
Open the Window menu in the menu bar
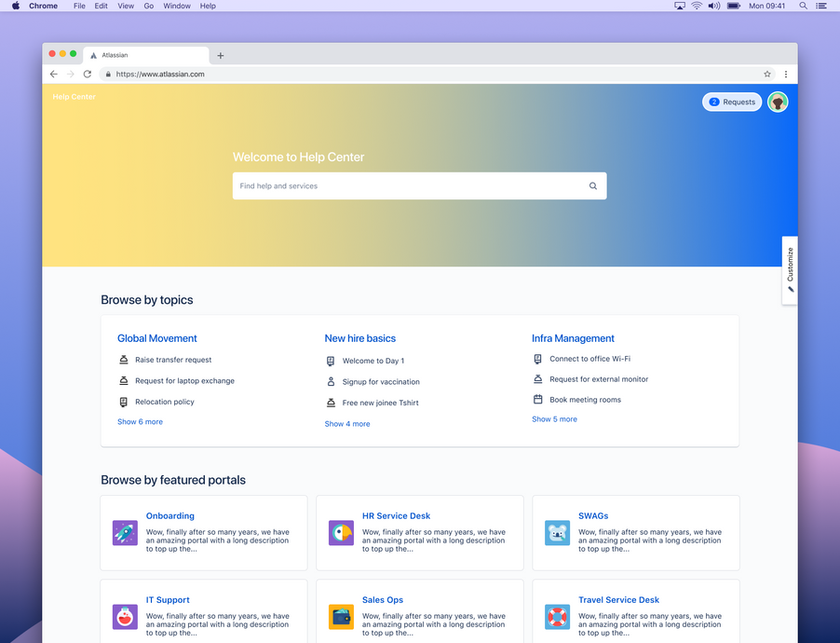coord(177,6)
